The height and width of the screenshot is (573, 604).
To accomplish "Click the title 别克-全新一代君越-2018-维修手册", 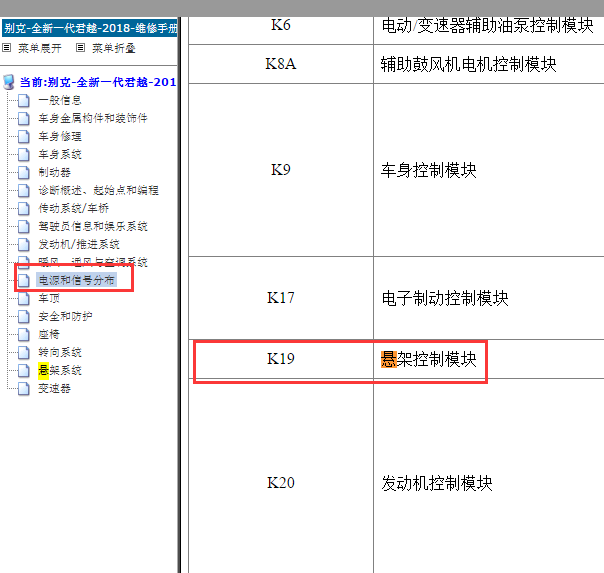I will click(90, 28).
